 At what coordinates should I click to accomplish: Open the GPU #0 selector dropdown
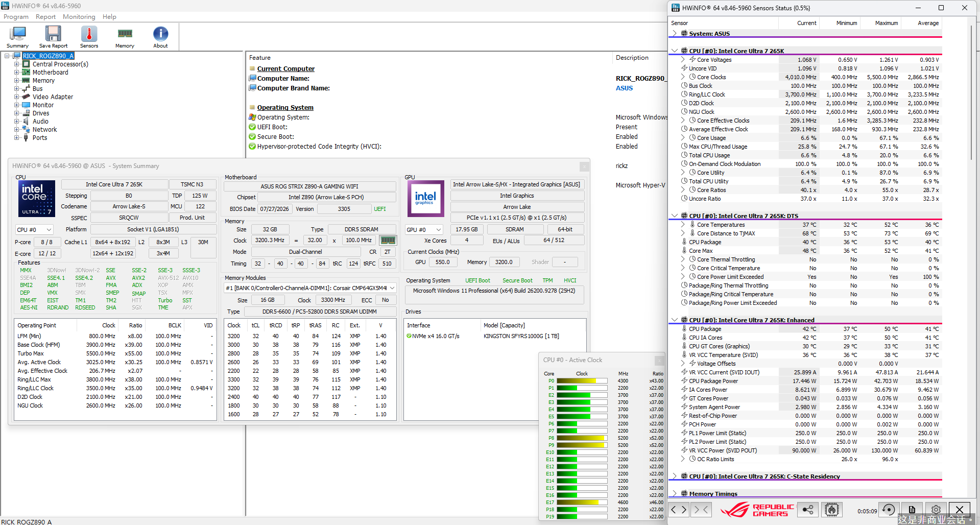(424, 230)
